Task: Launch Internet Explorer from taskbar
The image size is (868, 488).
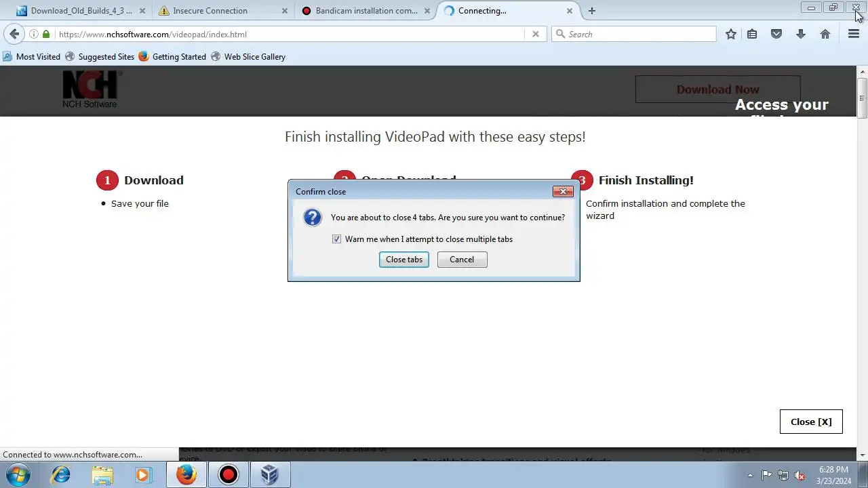Action: 61,475
